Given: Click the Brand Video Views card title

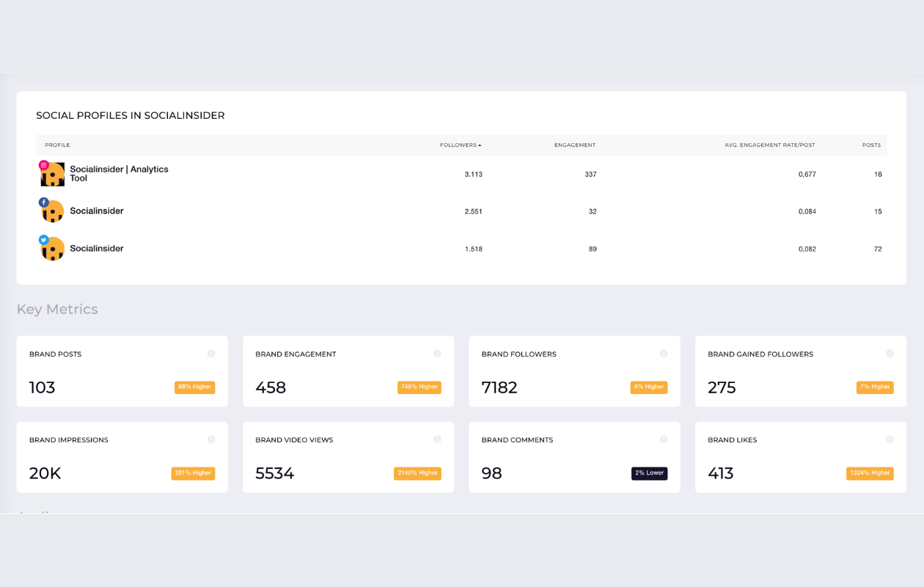Looking at the screenshot, I should point(294,440).
